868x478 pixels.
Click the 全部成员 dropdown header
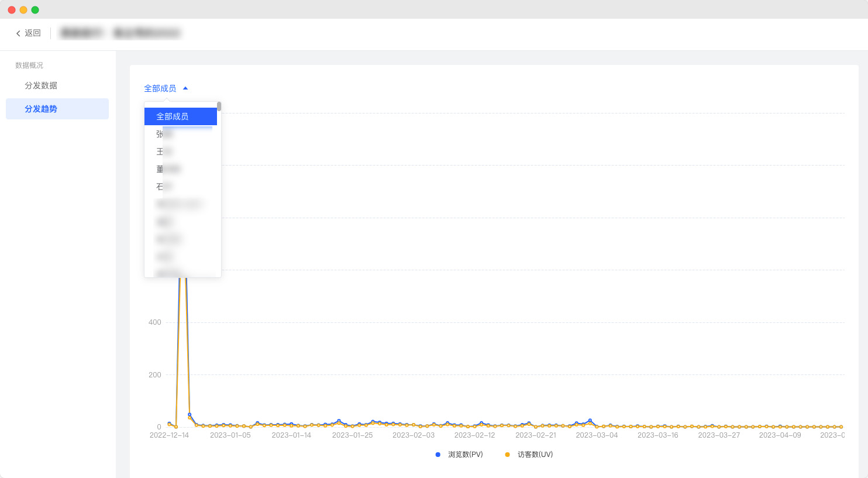coord(160,88)
